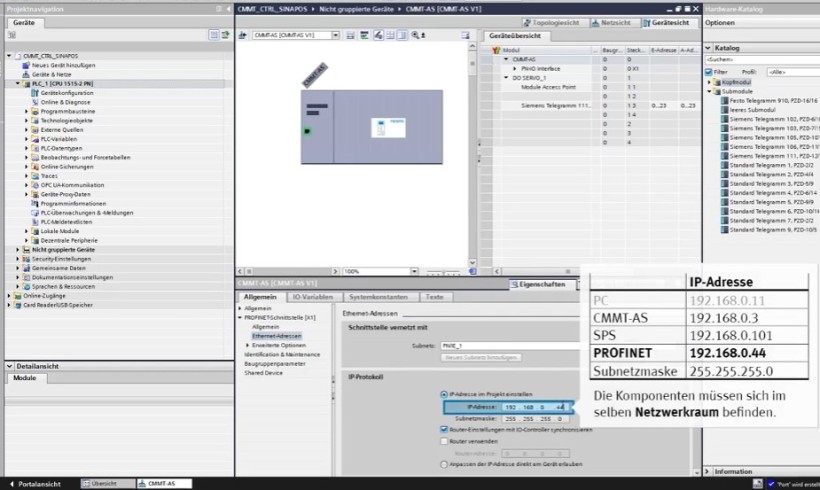Click the 'Portalansicht' button
Screen dimensions: 820x490
35,484
